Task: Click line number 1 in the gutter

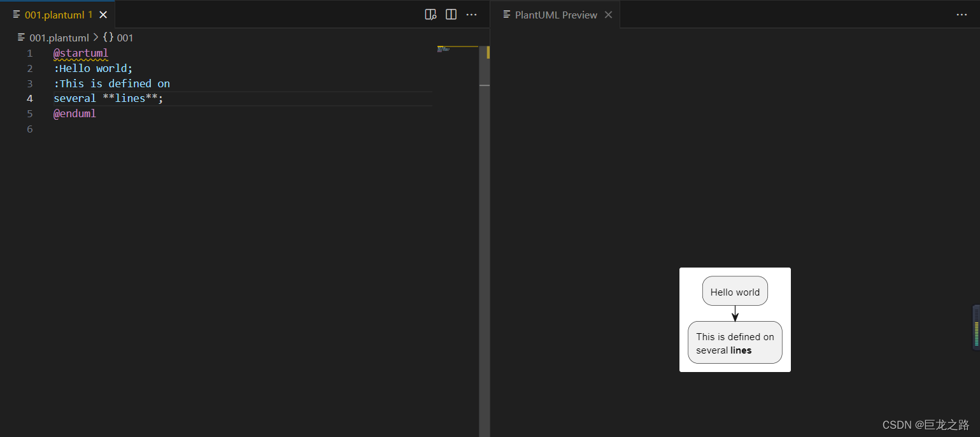Action: point(29,53)
